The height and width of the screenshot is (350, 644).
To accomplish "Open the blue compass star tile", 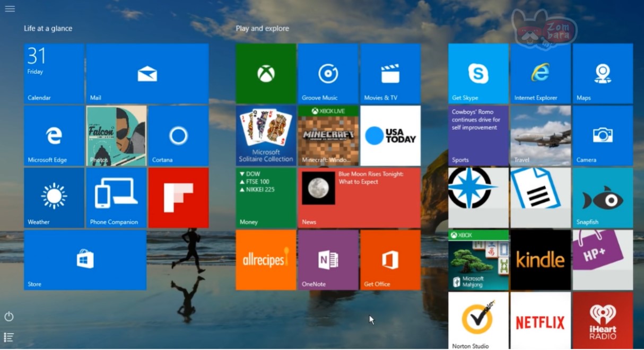I will [478, 198].
